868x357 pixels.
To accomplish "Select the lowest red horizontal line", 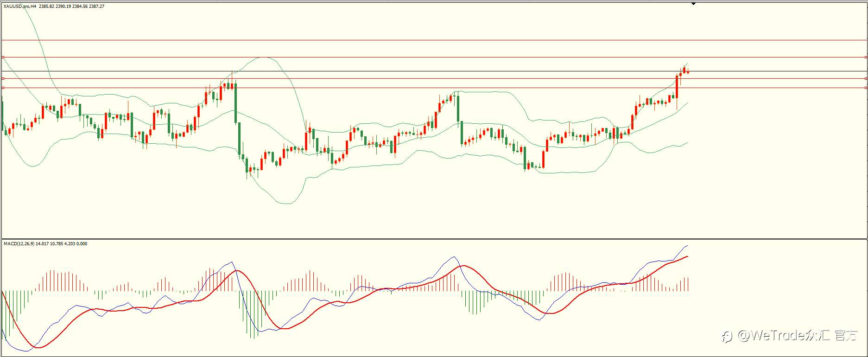I will 434,88.
